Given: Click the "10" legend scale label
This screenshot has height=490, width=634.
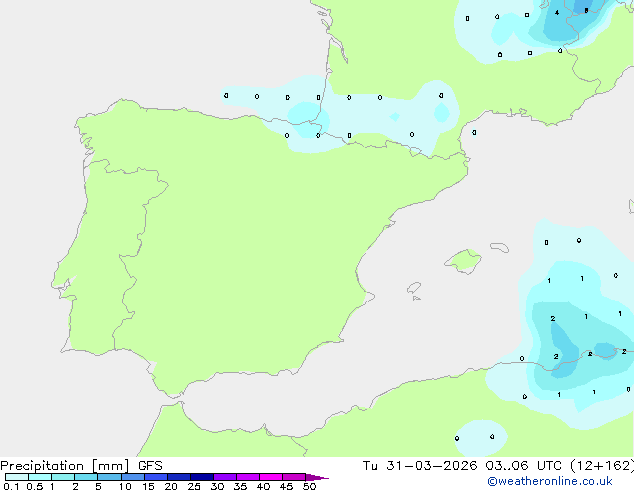Looking at the screenshot, I should point(125,486).
